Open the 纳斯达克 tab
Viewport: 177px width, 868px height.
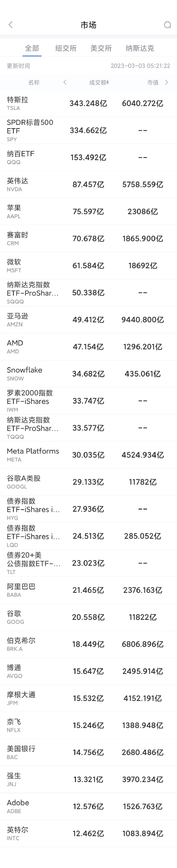click(140, 48)
